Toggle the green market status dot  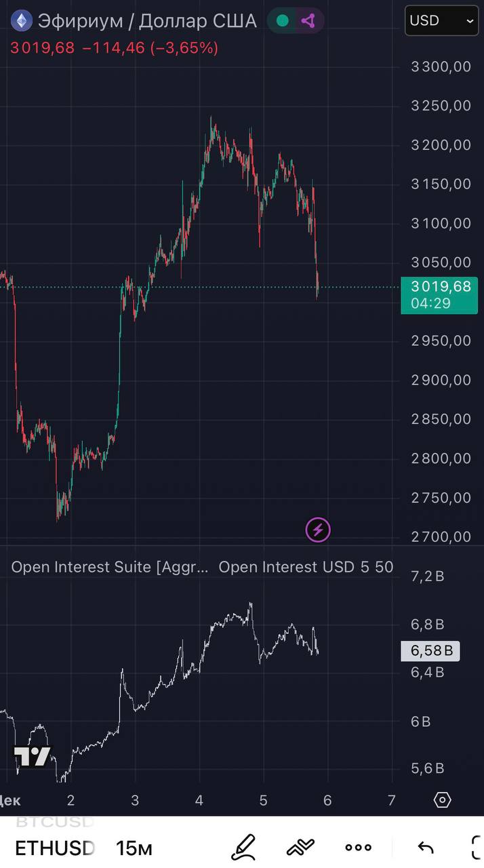[x=283, y=21]
